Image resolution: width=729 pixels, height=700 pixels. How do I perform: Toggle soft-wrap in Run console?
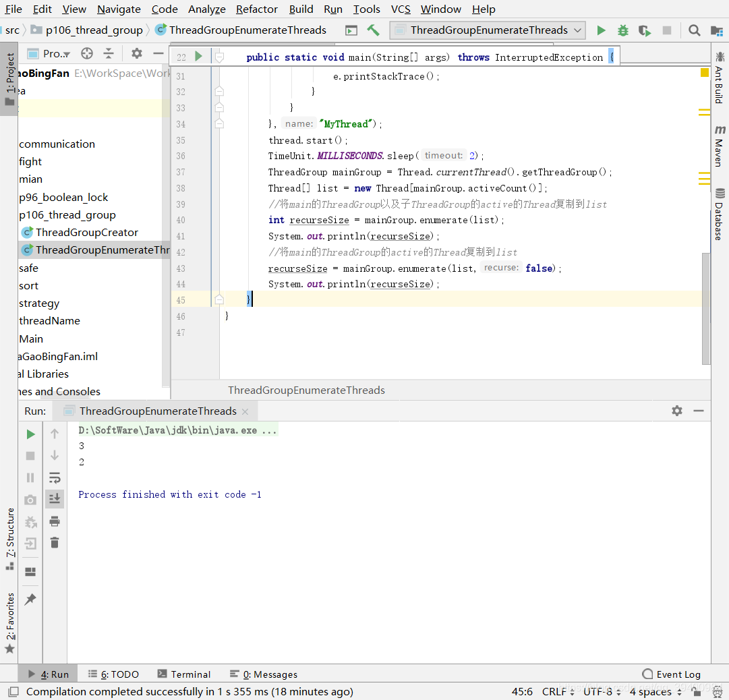pos(55,477)
